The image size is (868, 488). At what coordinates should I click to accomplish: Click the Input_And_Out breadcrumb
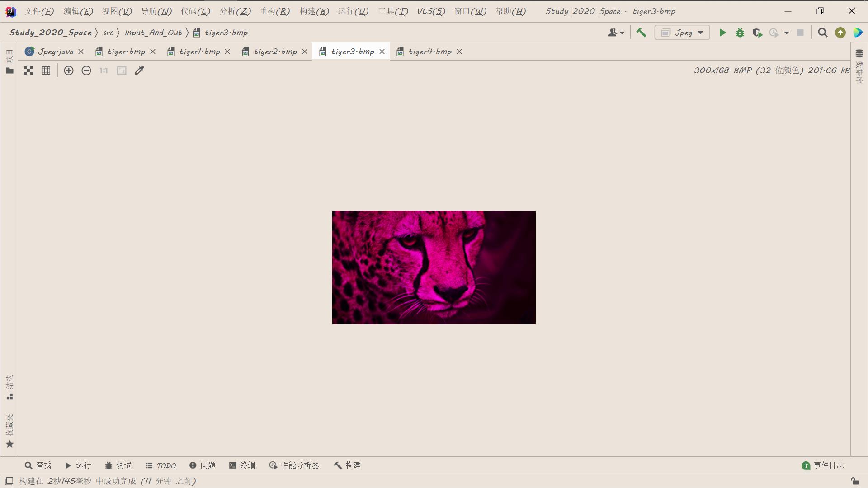153,33
